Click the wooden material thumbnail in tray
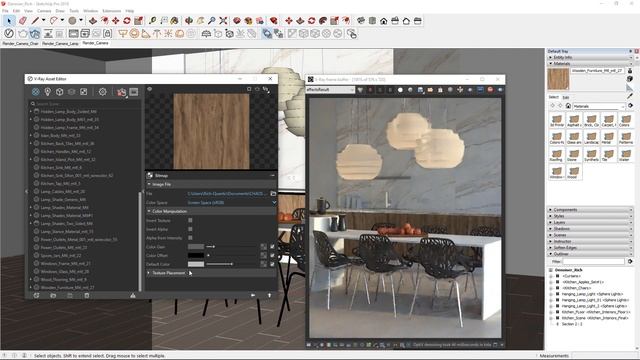 click(x=558, y=79)
